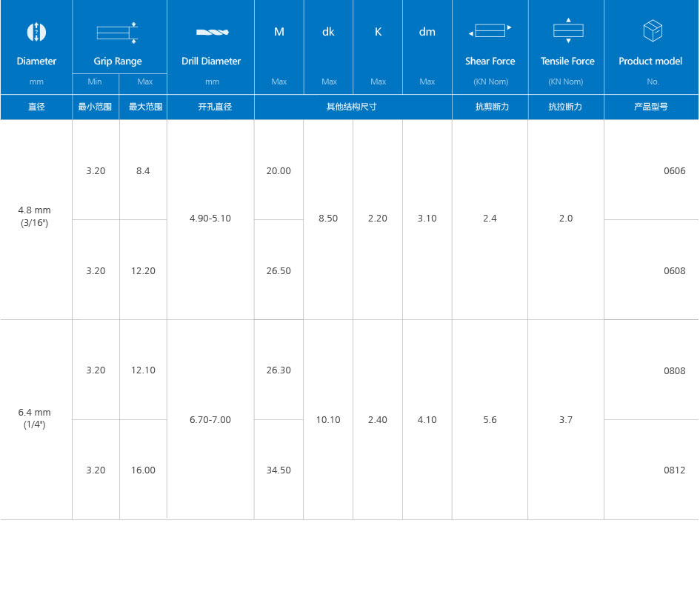Click the 34.50 M max value

[x=279, y=470]
